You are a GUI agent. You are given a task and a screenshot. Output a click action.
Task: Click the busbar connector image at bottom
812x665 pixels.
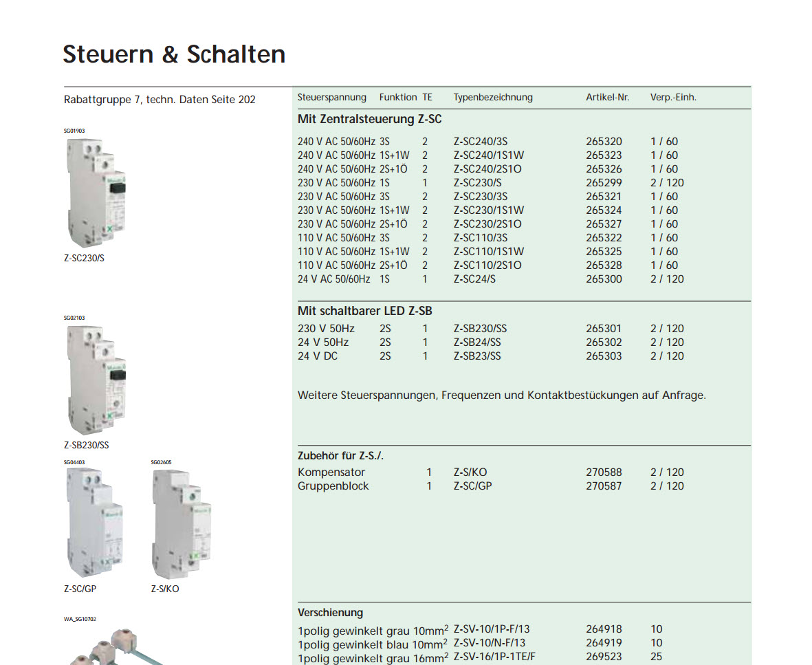[116, 646]
